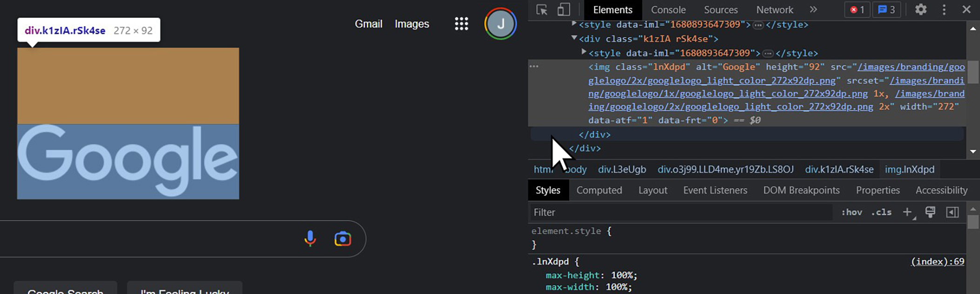Toggle the :hov element state button

[851, 212]
